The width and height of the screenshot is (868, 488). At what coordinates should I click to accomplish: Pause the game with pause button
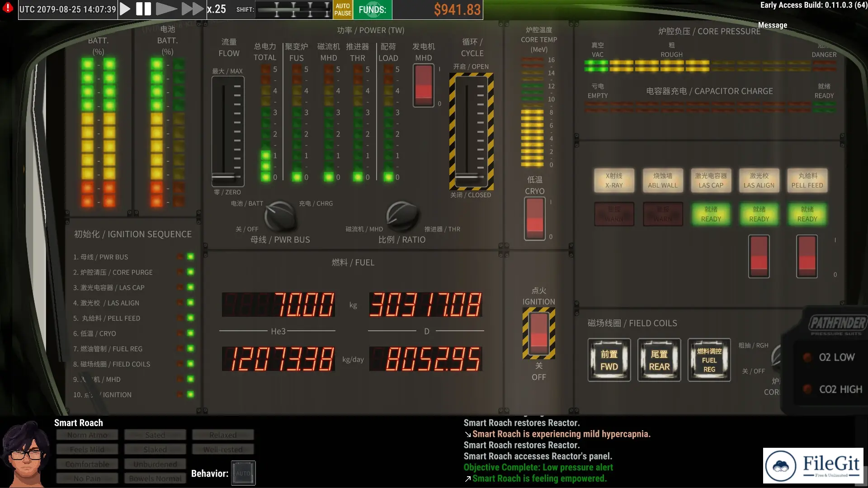coord(143,9)
